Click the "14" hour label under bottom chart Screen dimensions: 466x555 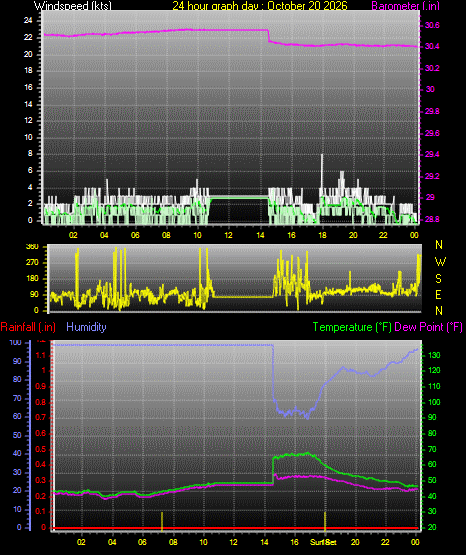click(x=264, y=542)
